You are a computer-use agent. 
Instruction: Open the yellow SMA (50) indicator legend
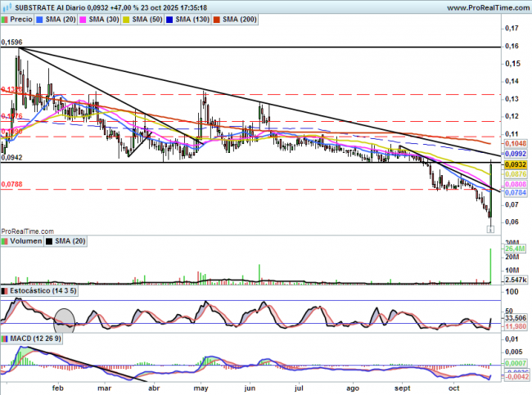coord(152,17)
